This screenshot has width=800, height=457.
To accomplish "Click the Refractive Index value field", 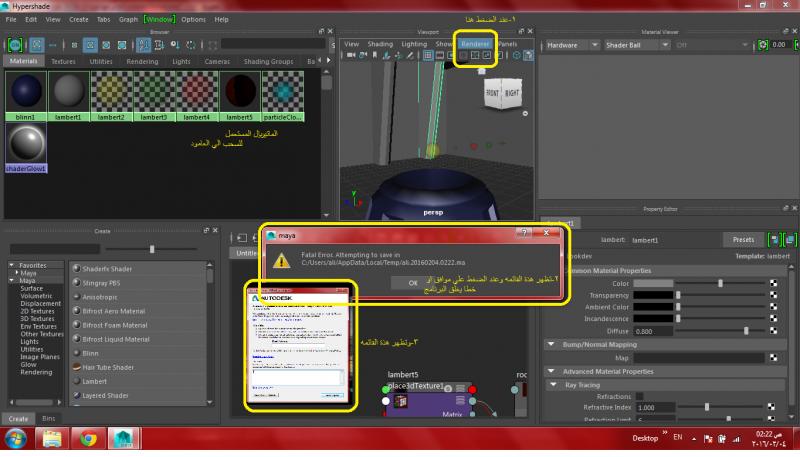I will pyautogui.click(x=654, y=408).
